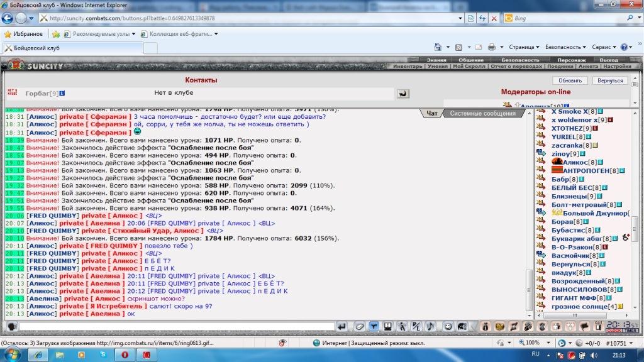Toggle the highlighted funnel filter button
The width and height of the screenshot is (644, 362).
374,326
